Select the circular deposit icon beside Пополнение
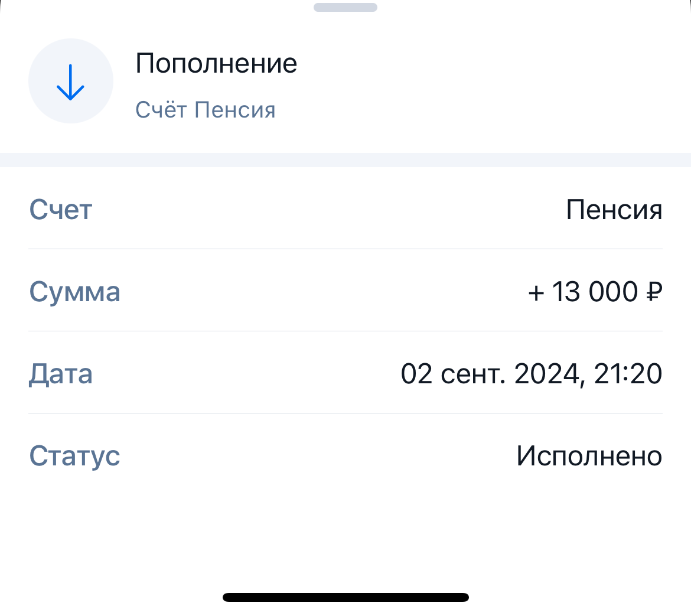 [x=71, y=81]
